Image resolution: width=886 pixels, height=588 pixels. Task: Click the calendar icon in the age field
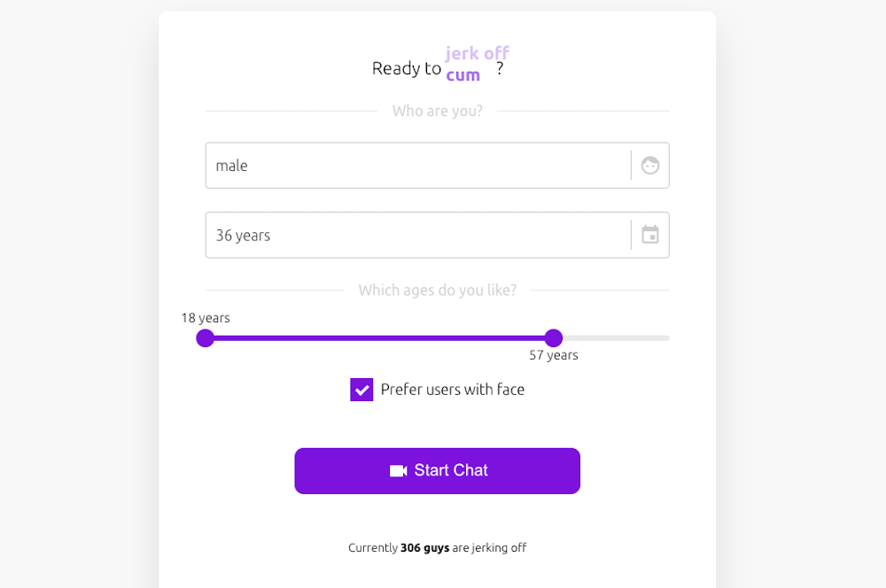650,235
